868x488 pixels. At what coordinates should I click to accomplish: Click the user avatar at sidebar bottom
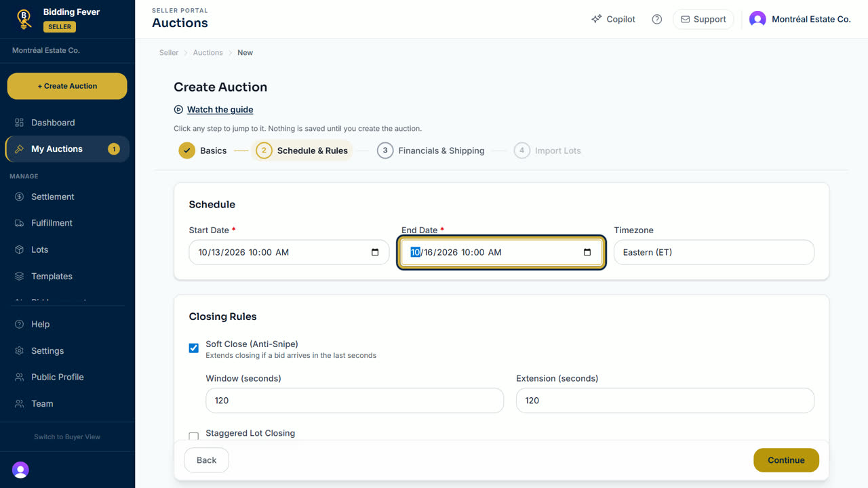point(20,470)
